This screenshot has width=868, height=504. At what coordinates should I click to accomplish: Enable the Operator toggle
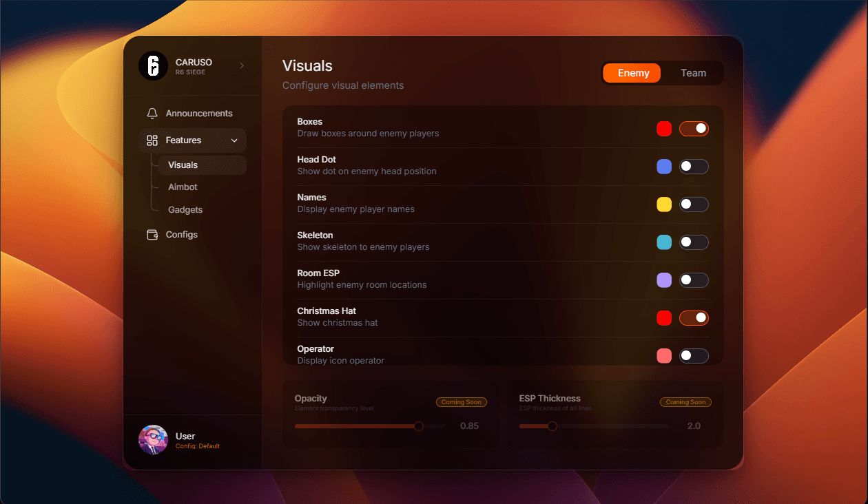pyautogui.click(x=694, y=356)
